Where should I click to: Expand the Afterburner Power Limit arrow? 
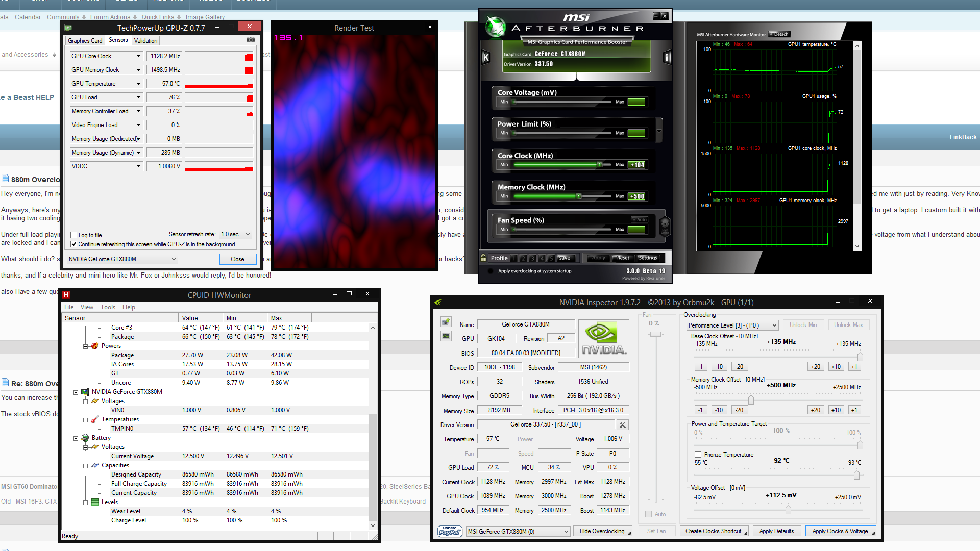(659, 131)
